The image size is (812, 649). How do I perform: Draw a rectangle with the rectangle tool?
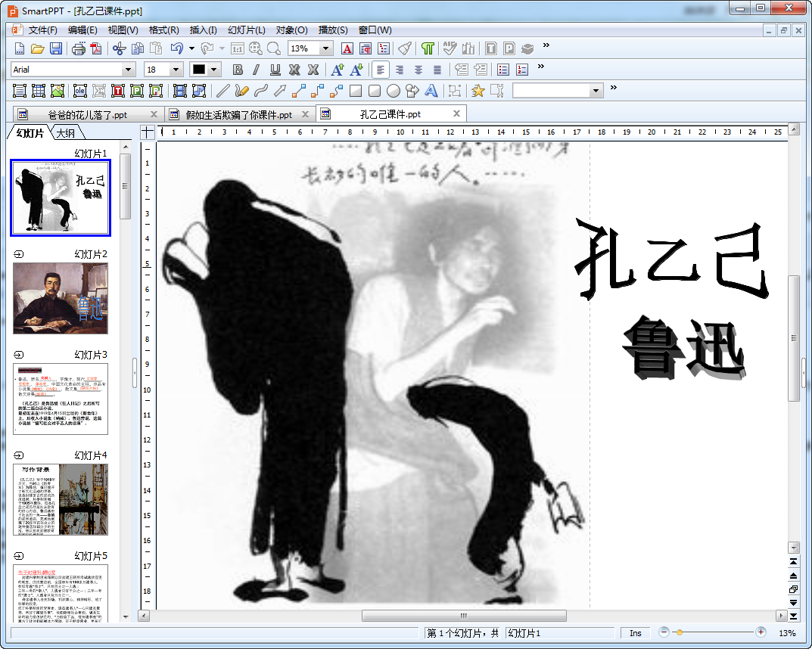click(355, 91)
